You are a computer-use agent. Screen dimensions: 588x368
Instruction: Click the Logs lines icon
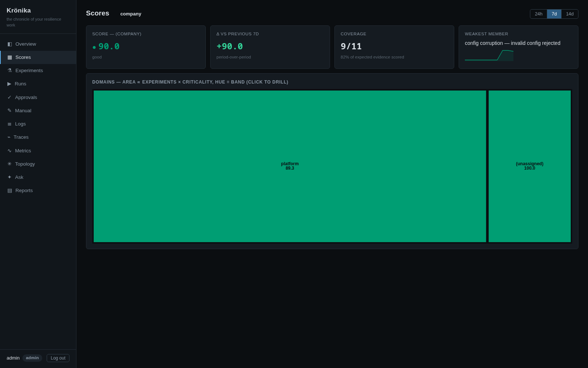[x=10, y=124]
